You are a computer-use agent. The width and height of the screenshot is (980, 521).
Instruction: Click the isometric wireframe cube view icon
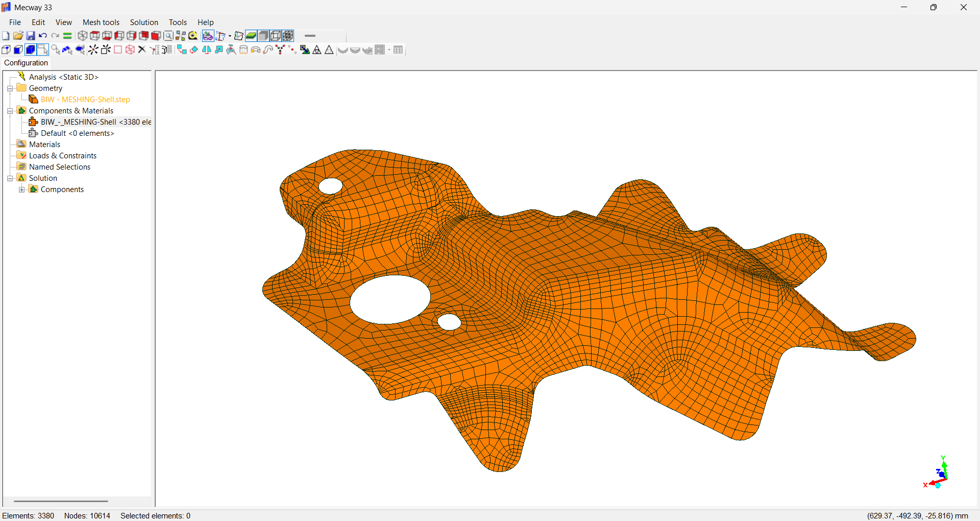point(82,36)
